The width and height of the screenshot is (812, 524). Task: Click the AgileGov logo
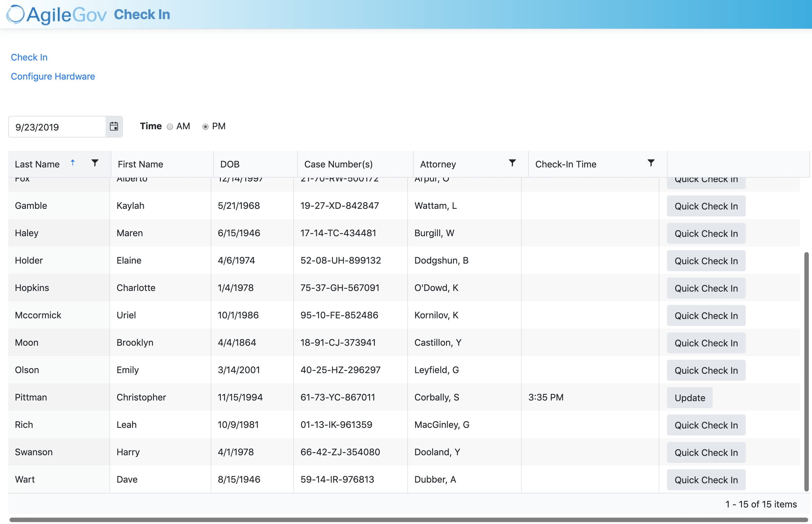(56, 15)
